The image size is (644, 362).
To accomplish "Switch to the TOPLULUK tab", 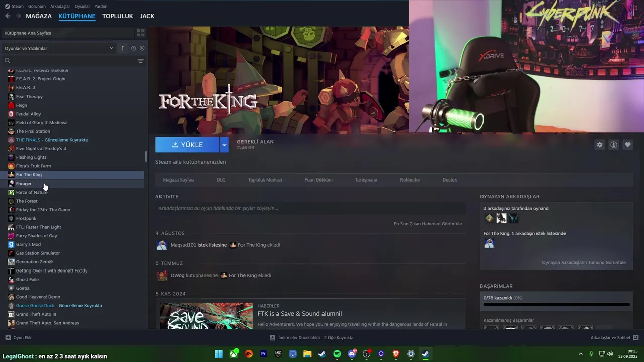I will point(117,16).
